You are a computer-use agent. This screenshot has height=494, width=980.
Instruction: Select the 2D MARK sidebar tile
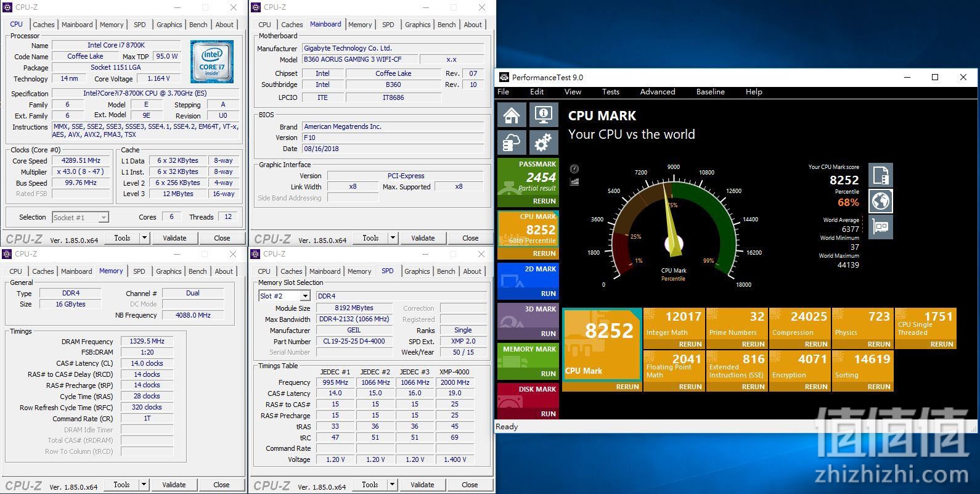point(528,281)
